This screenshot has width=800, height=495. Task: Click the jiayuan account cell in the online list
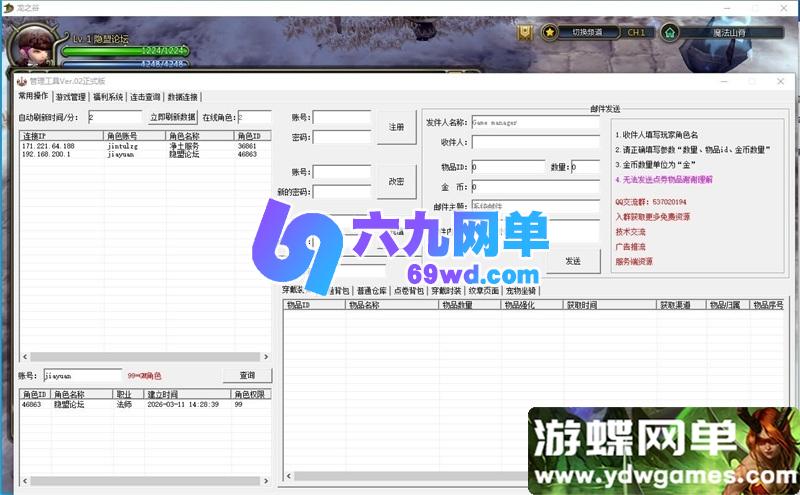(x=121, y=154)
